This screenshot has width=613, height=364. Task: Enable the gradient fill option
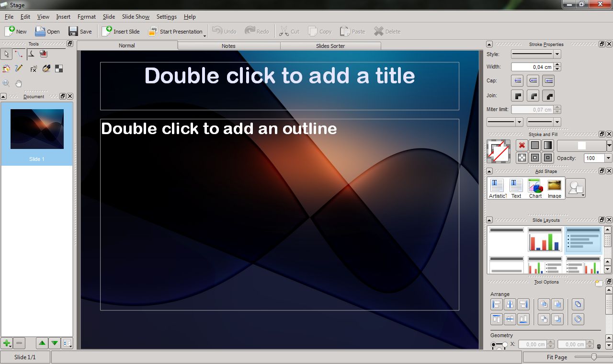(x=547, y=145)
